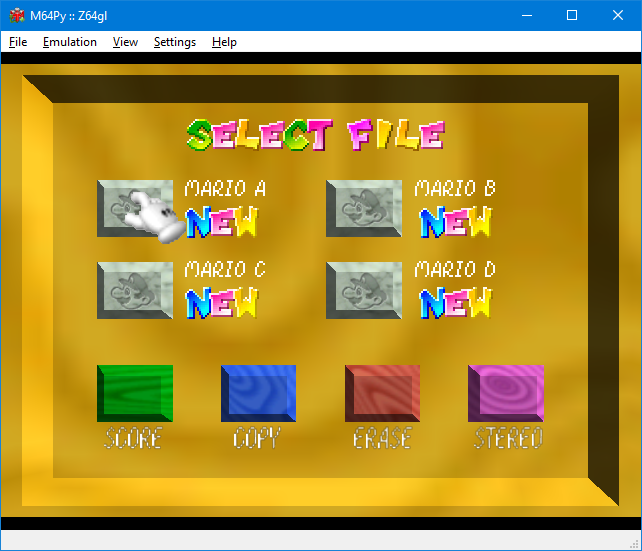
Task: Open the Emulation menu
Action: pos(70,42)
